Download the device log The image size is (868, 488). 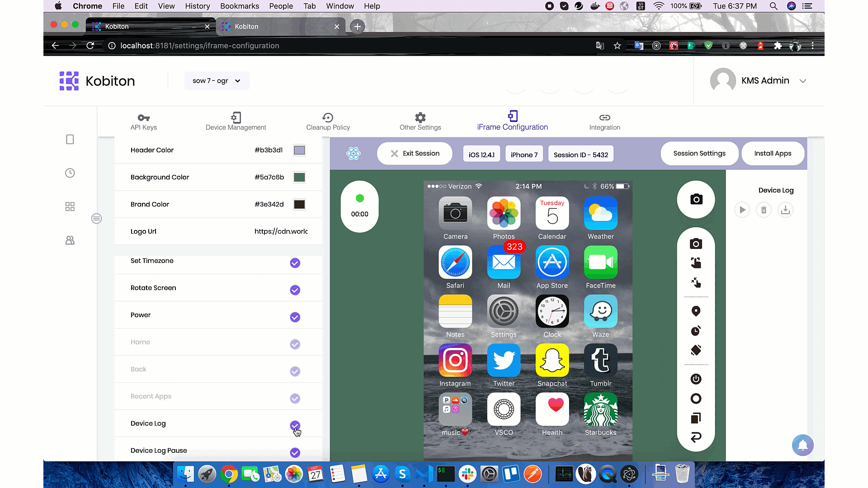(x=785, y=210)
